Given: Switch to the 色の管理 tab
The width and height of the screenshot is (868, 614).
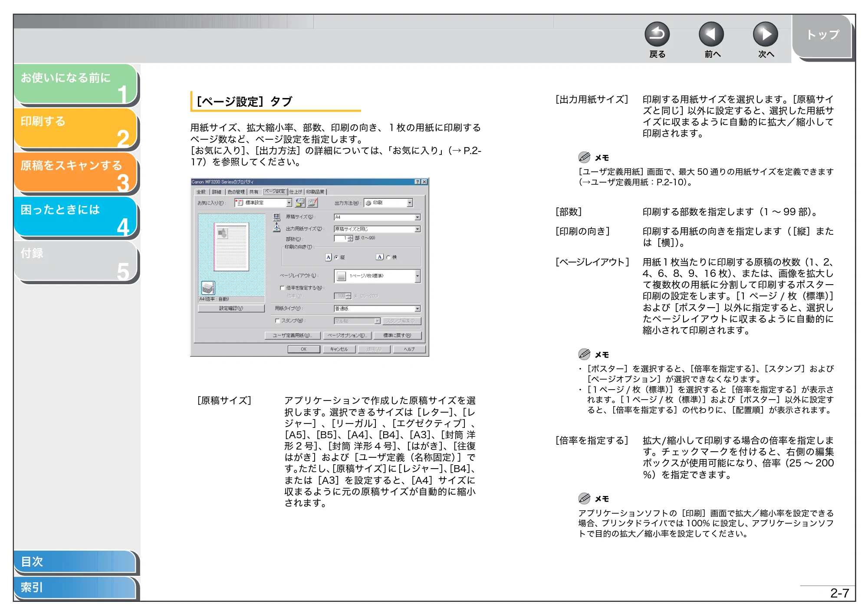Looking at the screenshot, I should click(x=236, y=192).
